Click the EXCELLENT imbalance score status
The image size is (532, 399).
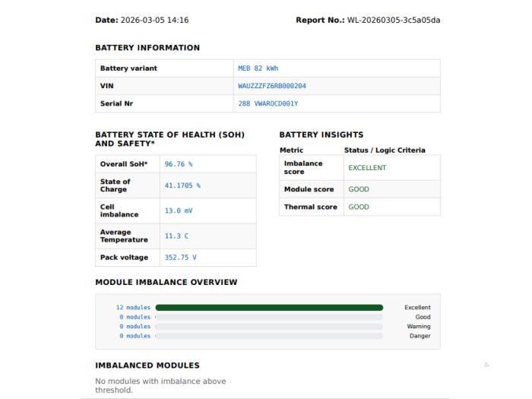click(x=367, y=168)
